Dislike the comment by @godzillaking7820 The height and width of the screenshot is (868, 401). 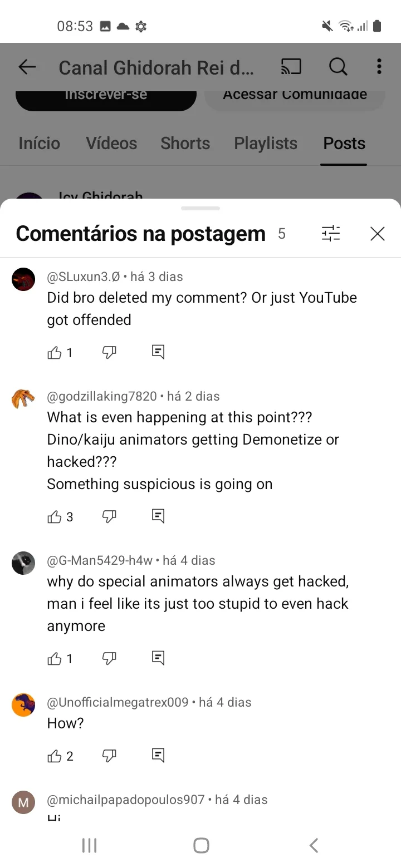109,517
